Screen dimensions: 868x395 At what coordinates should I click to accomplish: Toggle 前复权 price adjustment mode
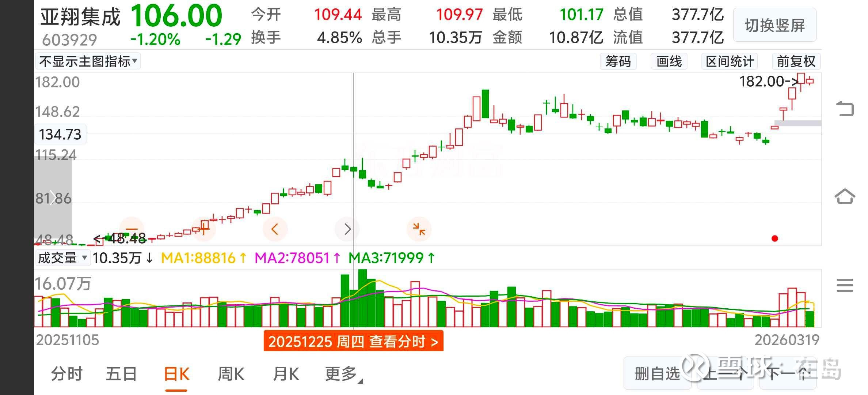click(x=796, y=61)
